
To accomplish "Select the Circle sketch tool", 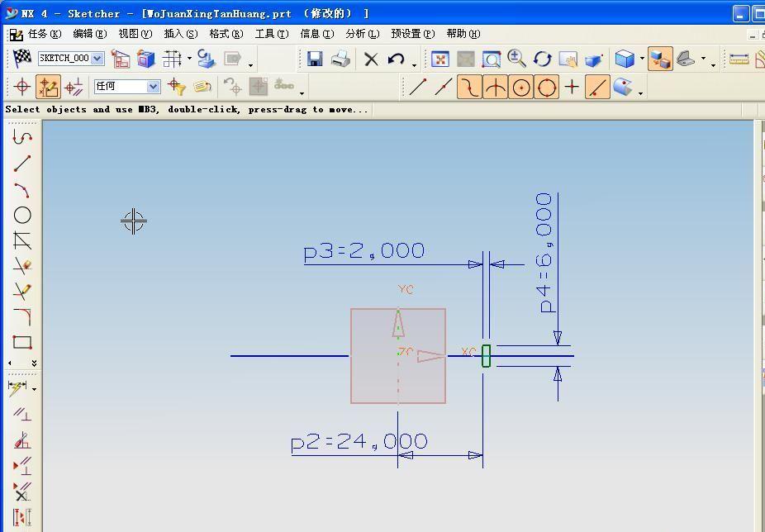I will click(22, 216).
